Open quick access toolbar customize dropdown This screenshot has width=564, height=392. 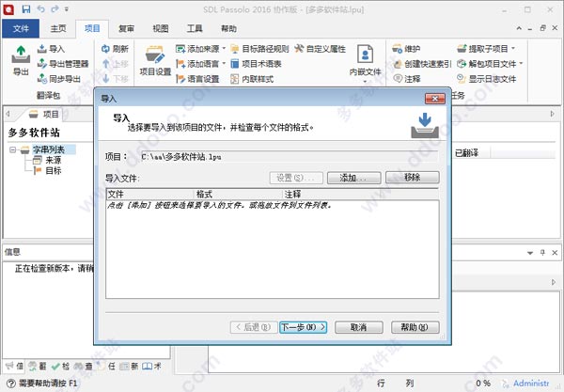67,9
